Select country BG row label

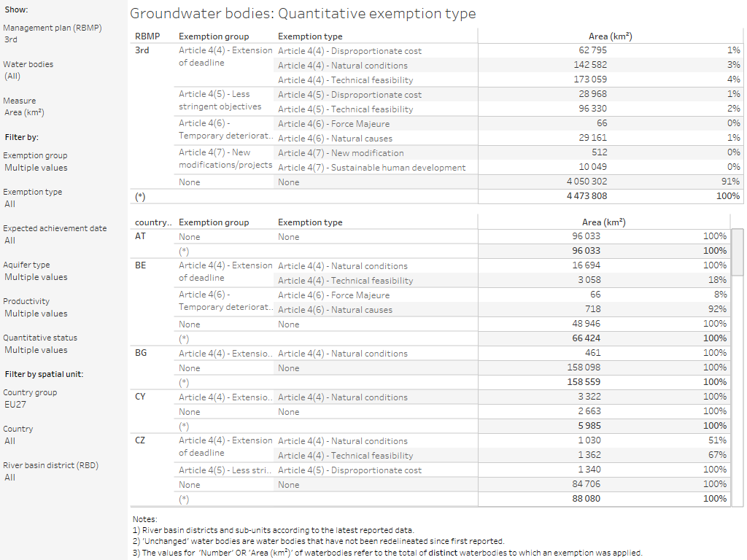[141, 353]
